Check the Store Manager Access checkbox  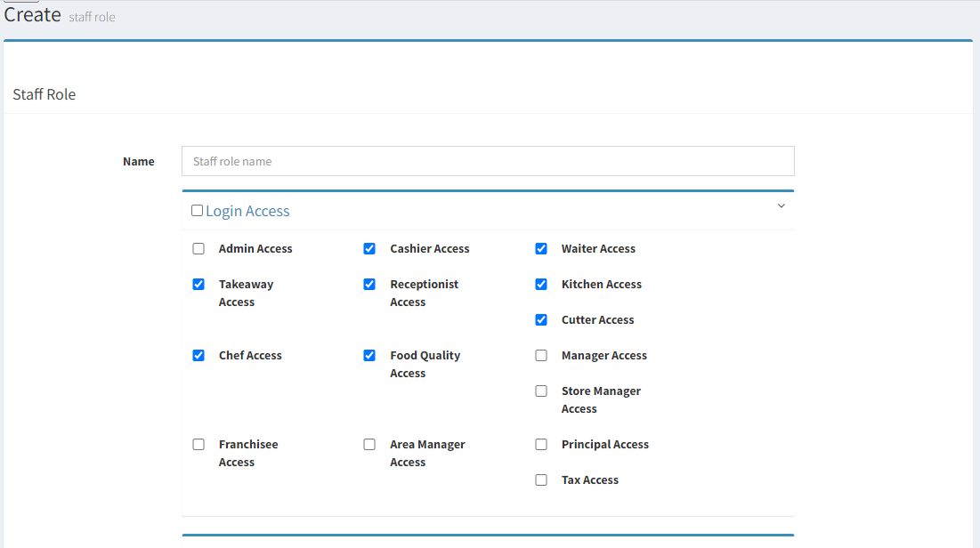[541, 391]
